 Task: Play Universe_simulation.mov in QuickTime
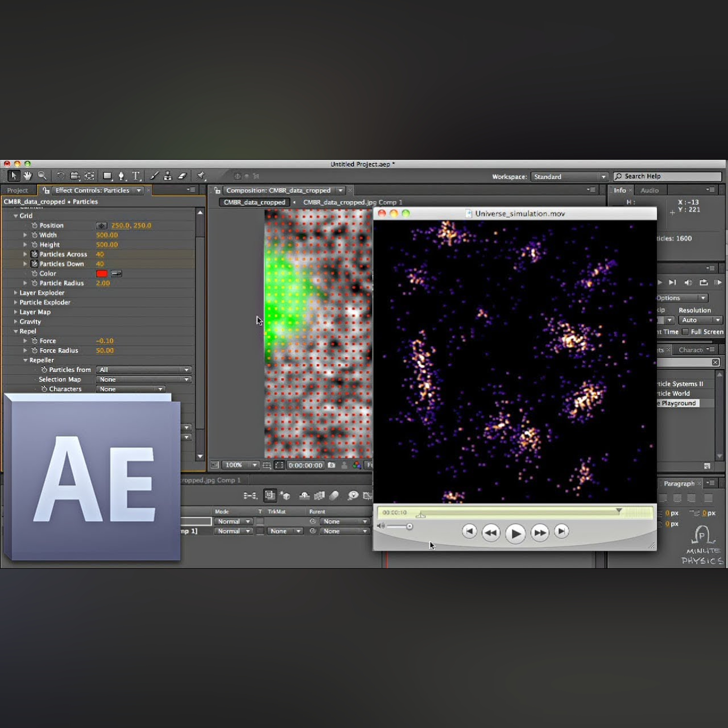click(x=515, y=534)
